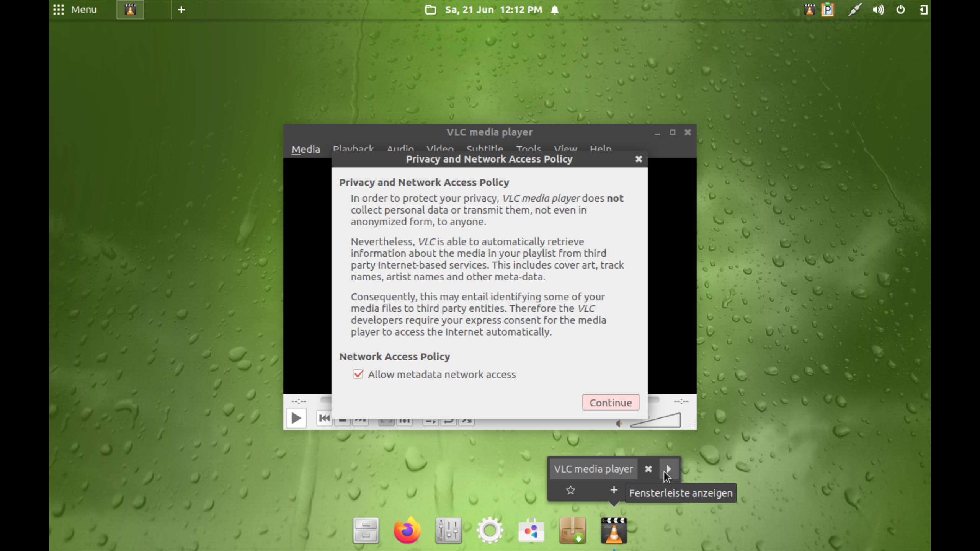Viewport: 980px width, 551px height.
Task: Click the VLC tray icon in system tray
Action: (x=809, y=10)
